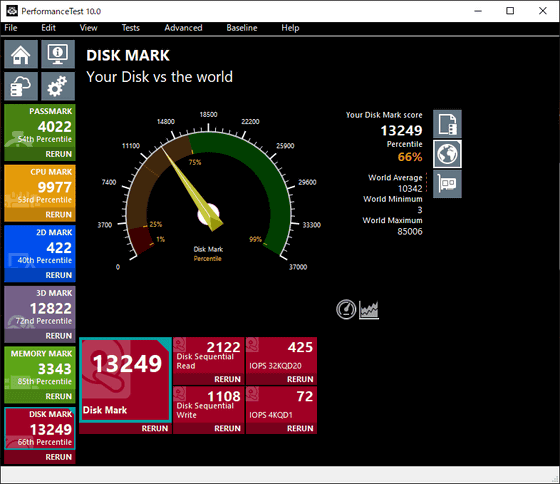This screenshot has height=484, width=560.
Task: Rerun the IOPS 32KQD20 test
Action: [x=300, y=379]
